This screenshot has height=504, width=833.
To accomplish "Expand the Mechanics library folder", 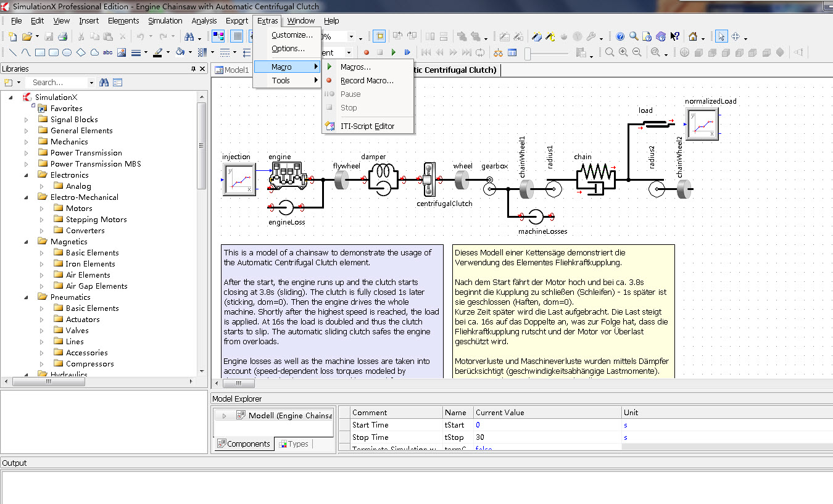I will tap(27, 142).
